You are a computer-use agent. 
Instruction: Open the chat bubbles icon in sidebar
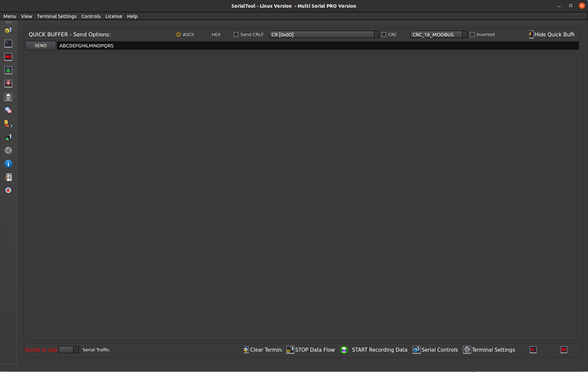[x=8, y=110]
